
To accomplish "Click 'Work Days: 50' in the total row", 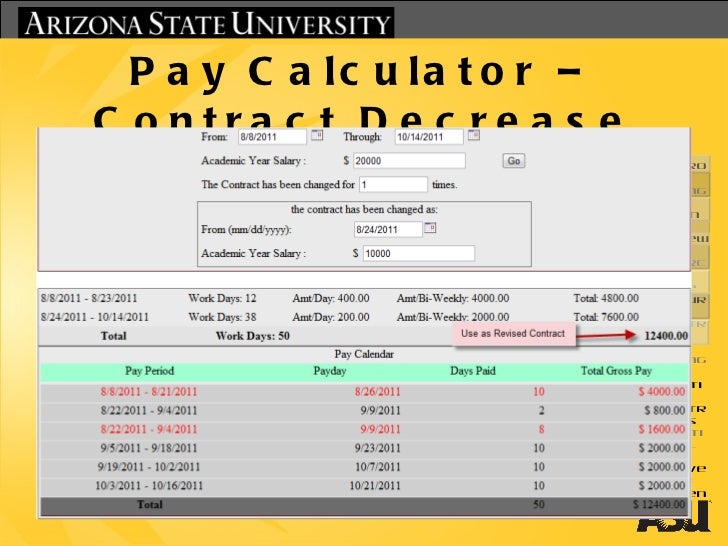I will point(253,336).
